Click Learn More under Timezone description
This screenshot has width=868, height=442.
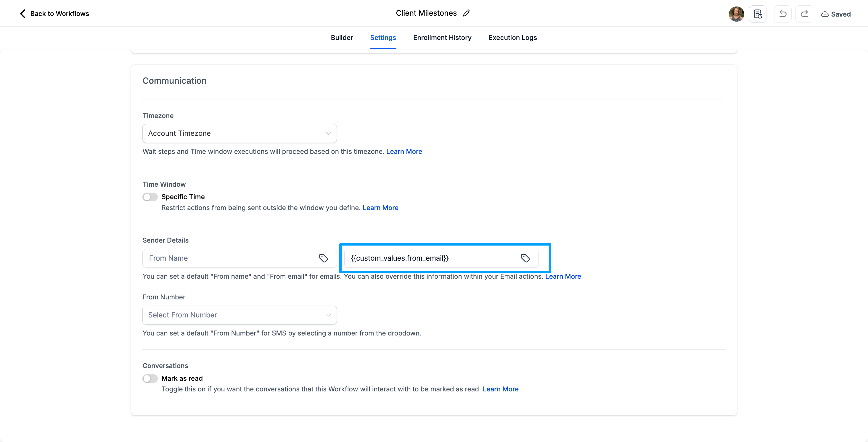[x=404, y=151]
